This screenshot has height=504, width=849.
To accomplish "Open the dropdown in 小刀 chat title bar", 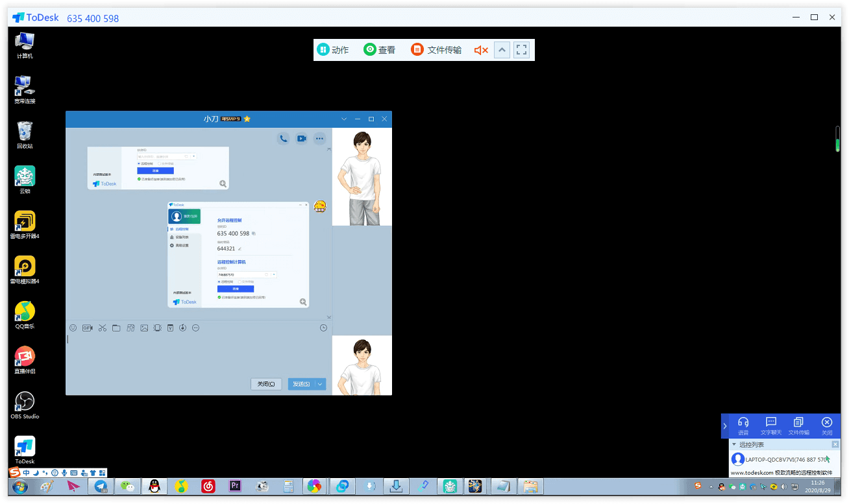I will point(344,119).
